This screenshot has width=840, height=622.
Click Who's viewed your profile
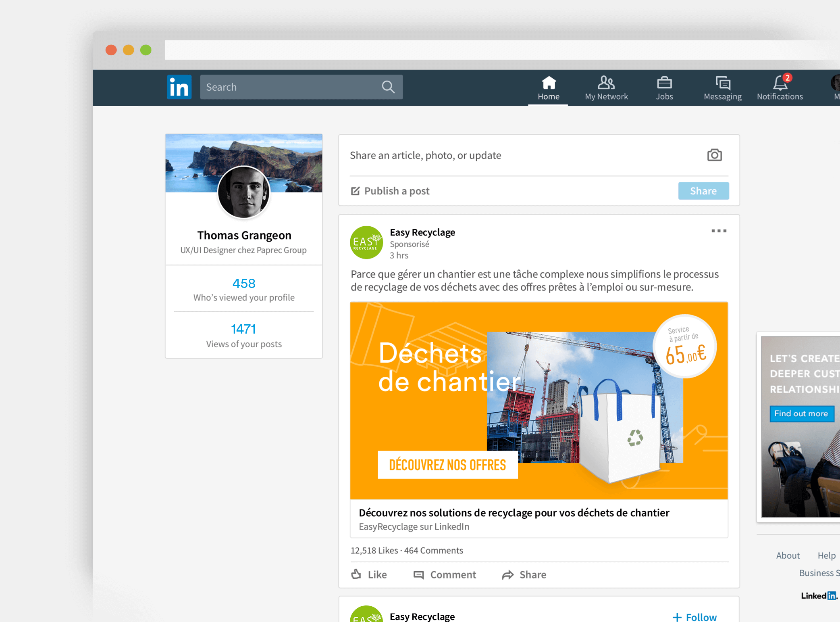(244, 297)
